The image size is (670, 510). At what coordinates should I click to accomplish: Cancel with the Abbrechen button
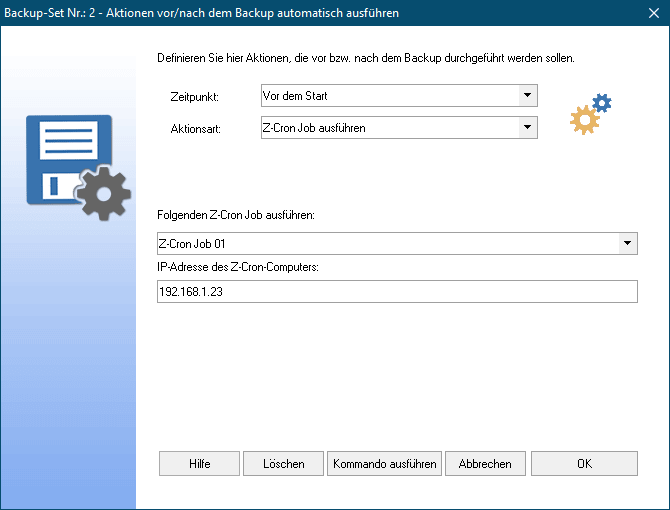[485, 463]
